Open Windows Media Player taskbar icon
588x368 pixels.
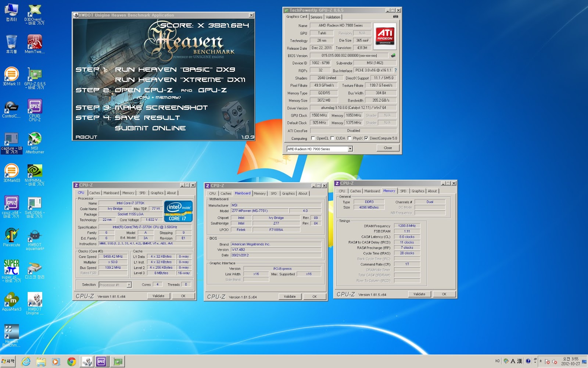click(x=56, y=362)
